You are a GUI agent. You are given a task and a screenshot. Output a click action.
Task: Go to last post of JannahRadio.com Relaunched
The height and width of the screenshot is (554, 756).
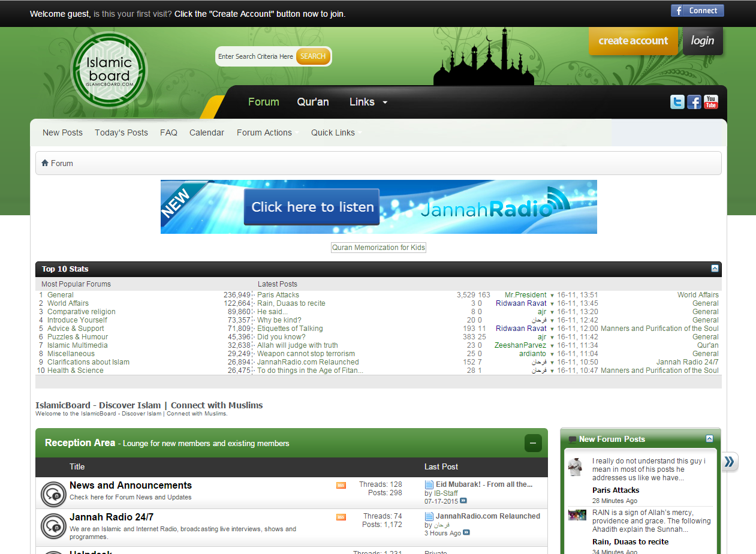click(466, 532)
